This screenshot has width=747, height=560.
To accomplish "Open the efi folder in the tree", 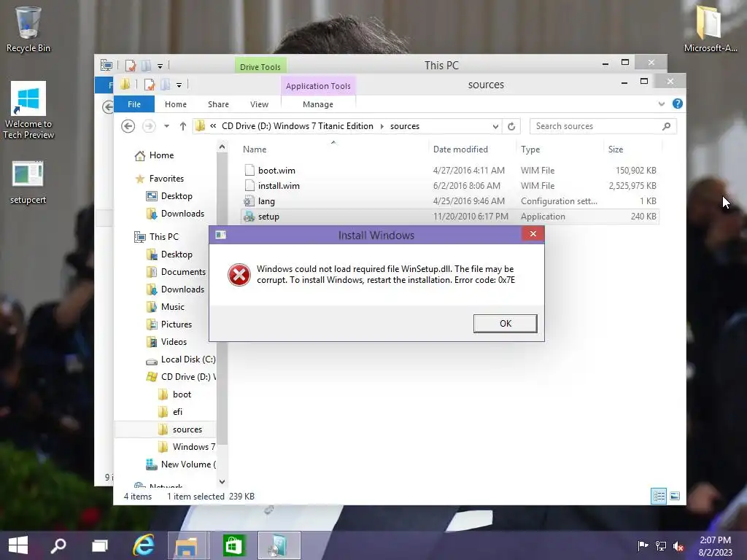I will click(177, 412).
